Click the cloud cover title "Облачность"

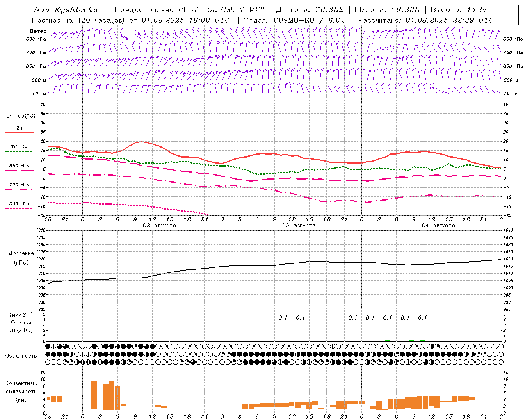[21, 356]
